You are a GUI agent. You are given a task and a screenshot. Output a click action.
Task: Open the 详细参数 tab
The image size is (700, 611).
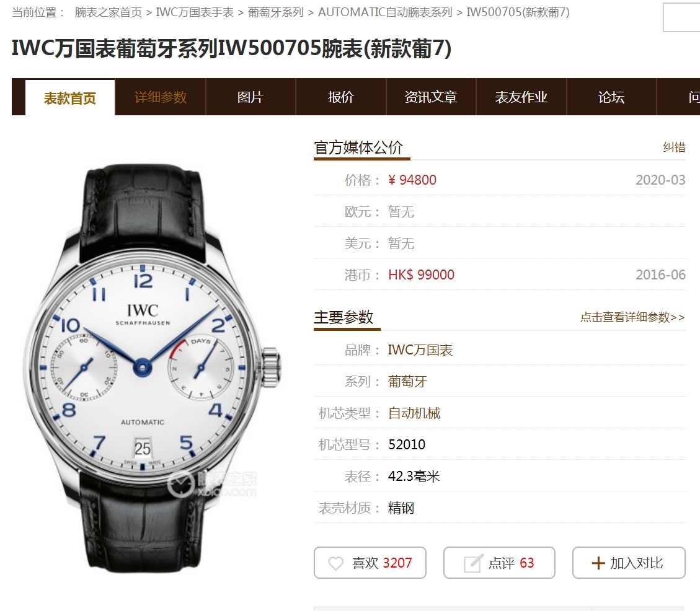(161, 97)
